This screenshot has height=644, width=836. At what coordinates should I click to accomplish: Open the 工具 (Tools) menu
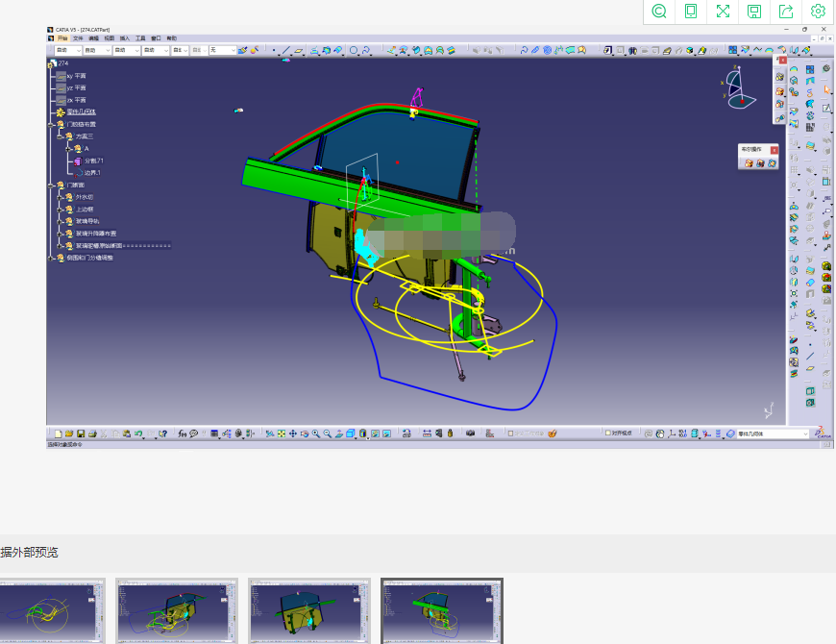(x=140, y=38)
